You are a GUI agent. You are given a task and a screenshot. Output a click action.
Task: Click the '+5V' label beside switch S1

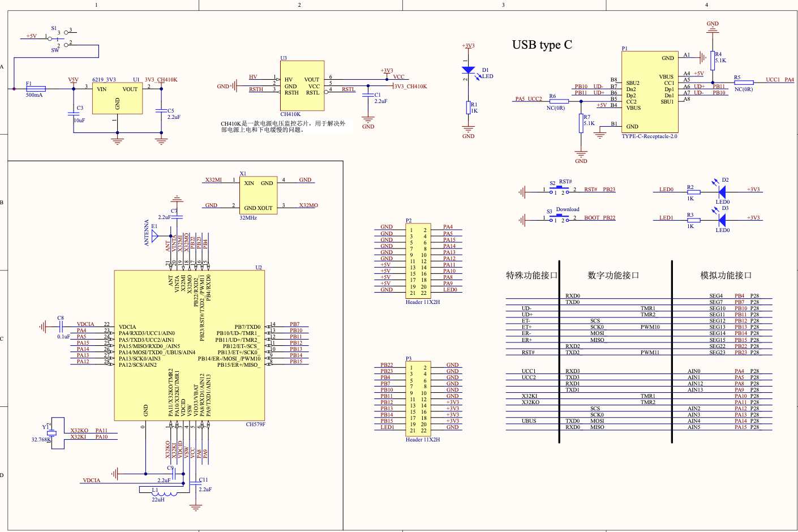click(31, 36)
